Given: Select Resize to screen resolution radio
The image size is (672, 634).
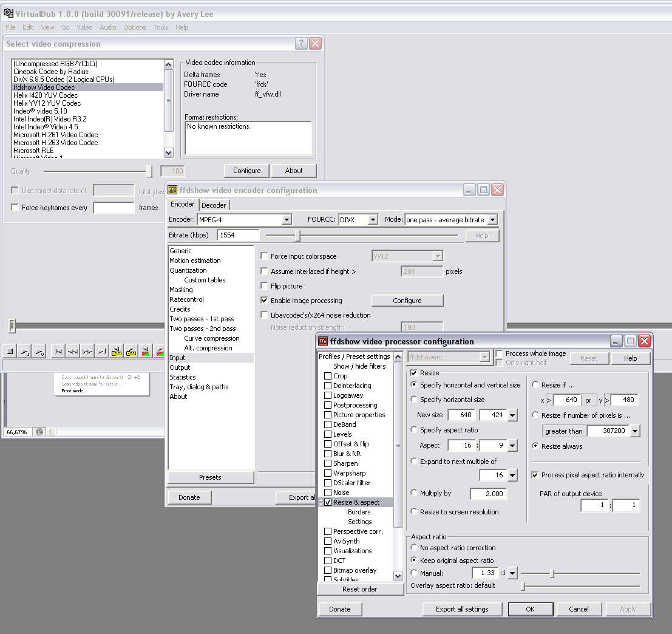Looking at the screenshot, I should (414, 511).
